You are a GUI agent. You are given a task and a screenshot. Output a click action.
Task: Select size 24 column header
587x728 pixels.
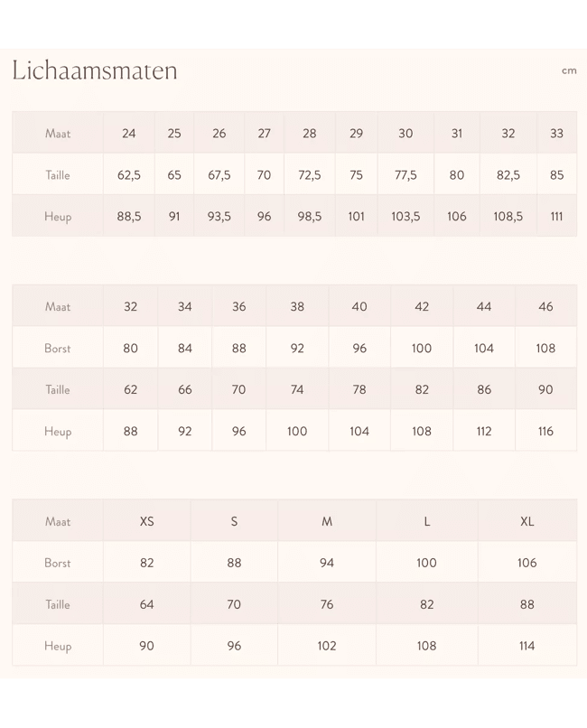(128, 134)
